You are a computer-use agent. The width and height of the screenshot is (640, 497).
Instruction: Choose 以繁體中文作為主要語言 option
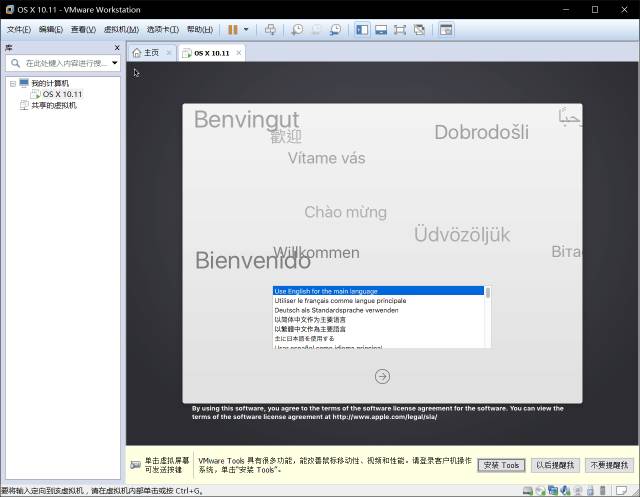click(378, 329)
